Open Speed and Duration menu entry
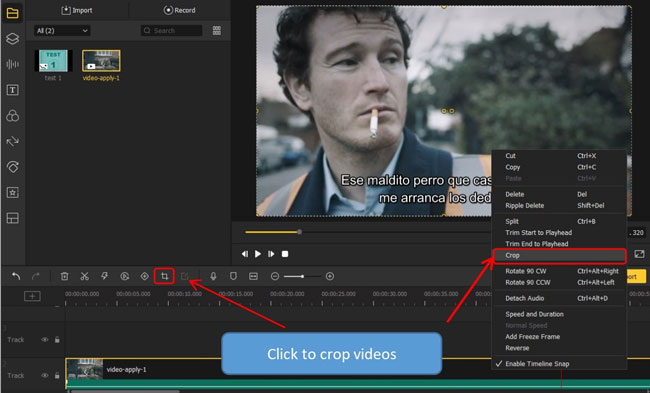The width and height of the screenshot is (650, 393). pyautogui.click(x=559, y=314)
